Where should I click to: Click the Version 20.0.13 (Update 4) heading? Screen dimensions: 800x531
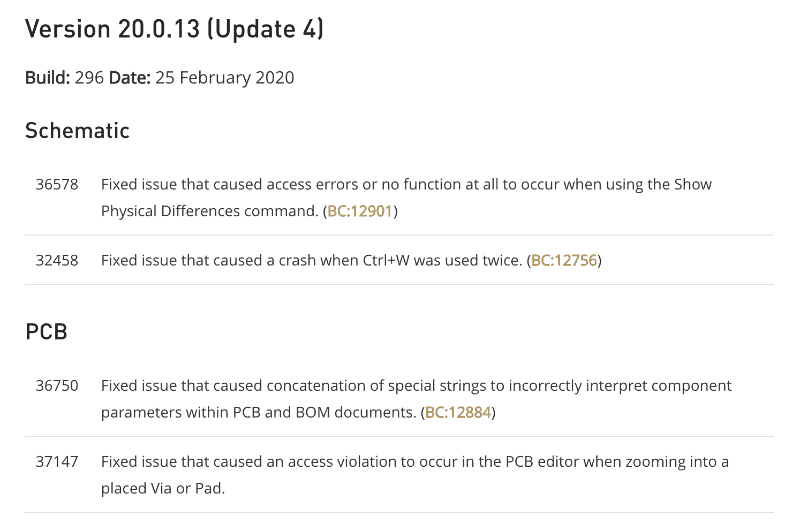click(174, 29)
